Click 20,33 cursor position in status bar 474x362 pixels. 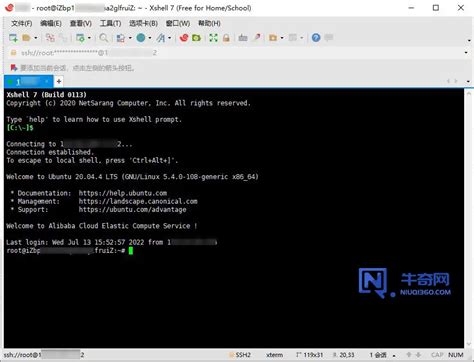point(344,355)
